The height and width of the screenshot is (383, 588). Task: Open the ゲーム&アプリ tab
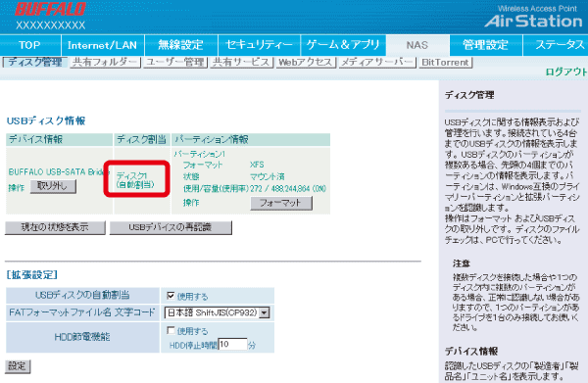(343, 45)
